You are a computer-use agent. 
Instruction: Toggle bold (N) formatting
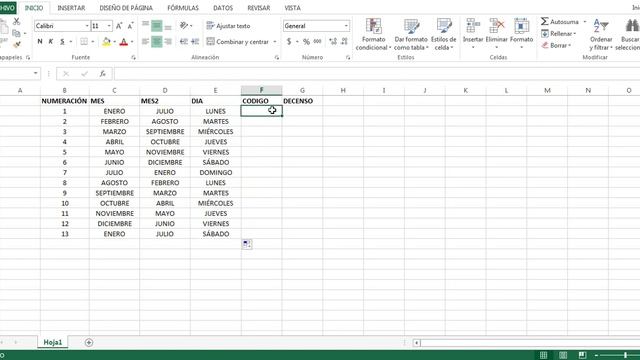40,42
